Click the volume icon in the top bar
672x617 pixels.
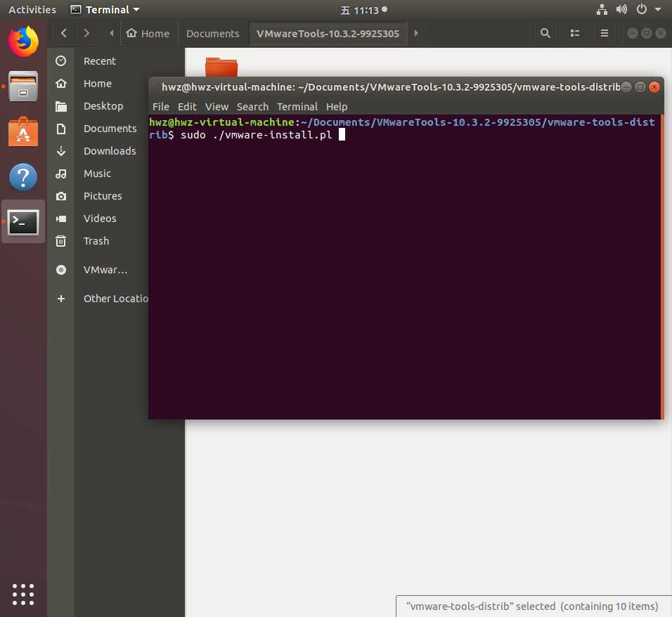(621, 9)
